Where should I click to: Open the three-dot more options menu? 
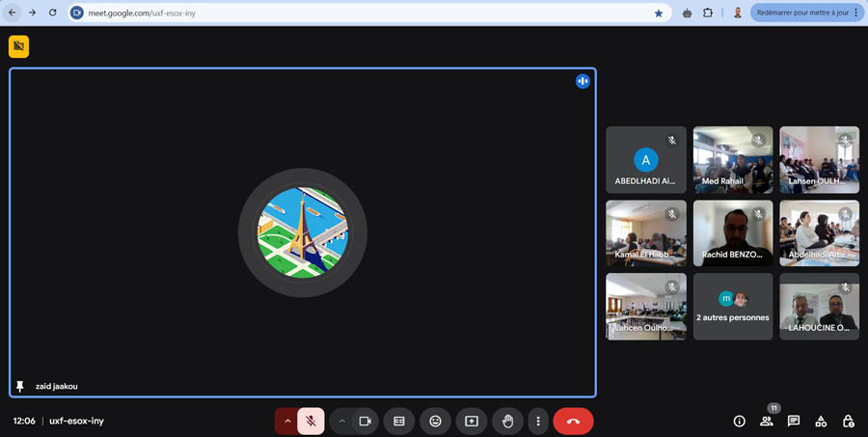[538, 422]
